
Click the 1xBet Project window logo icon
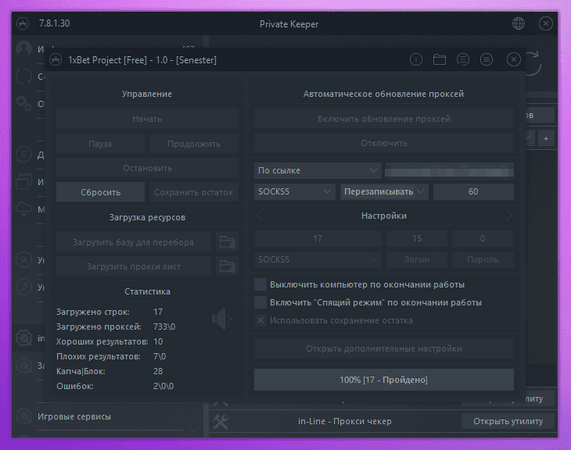pyautogui.click(x=55, y=59)
